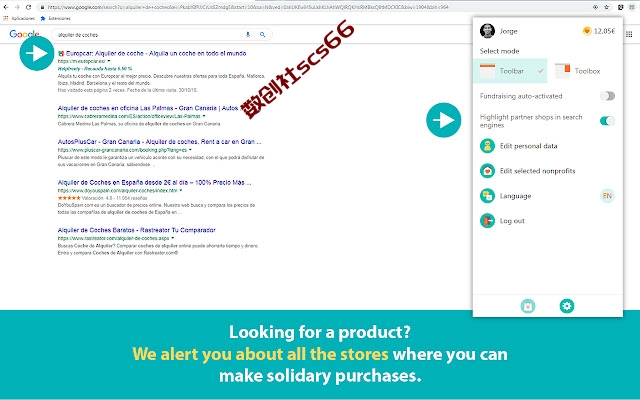Toggle Fundraising auto-activated switch
This screenshot has width=640, height=400.
point(607,96)
